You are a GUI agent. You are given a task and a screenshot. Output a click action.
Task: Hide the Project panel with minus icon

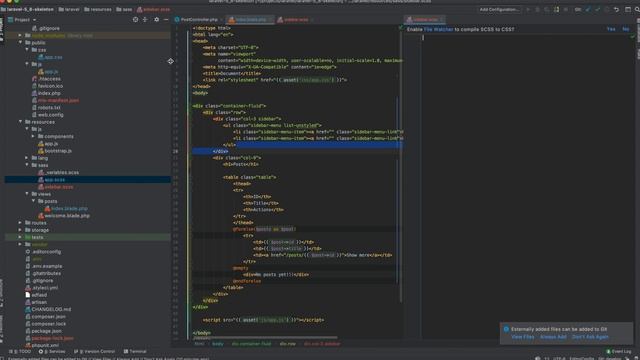[166, 19]
